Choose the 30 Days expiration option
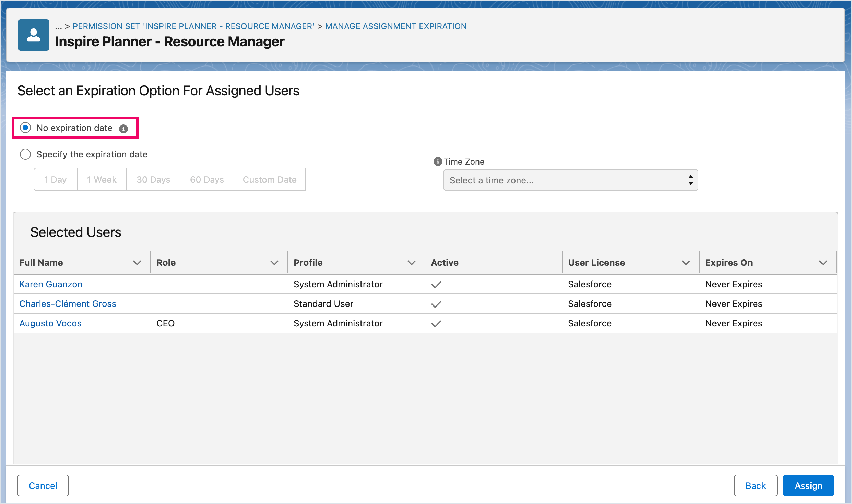The height and width of the screenshot is (504, 852). point(153,180)
